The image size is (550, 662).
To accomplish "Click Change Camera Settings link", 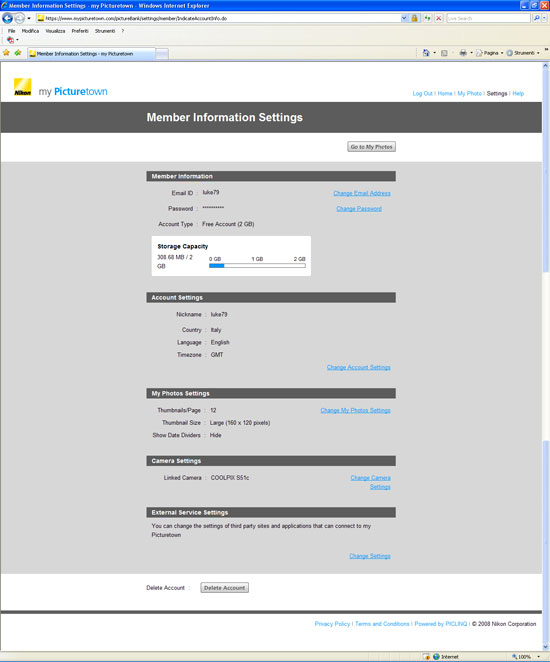I will tap(370, 482).
